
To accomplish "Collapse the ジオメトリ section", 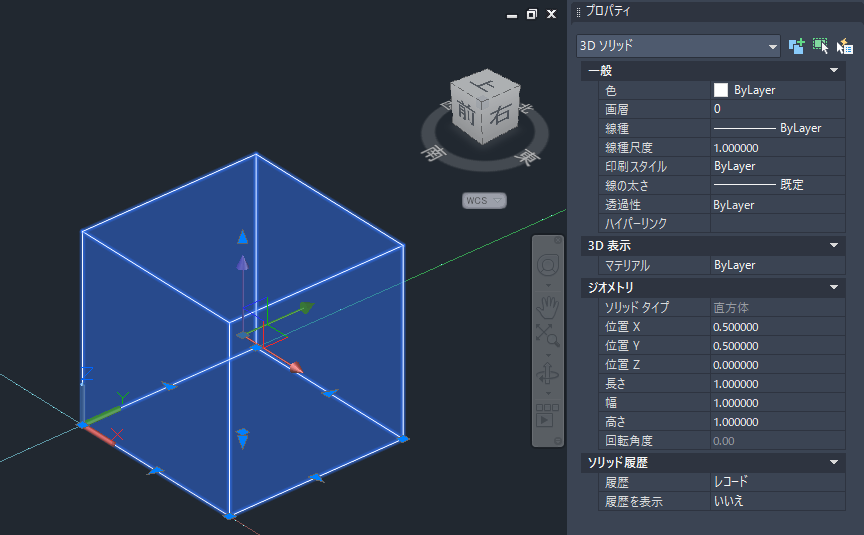I will point(833,288).
